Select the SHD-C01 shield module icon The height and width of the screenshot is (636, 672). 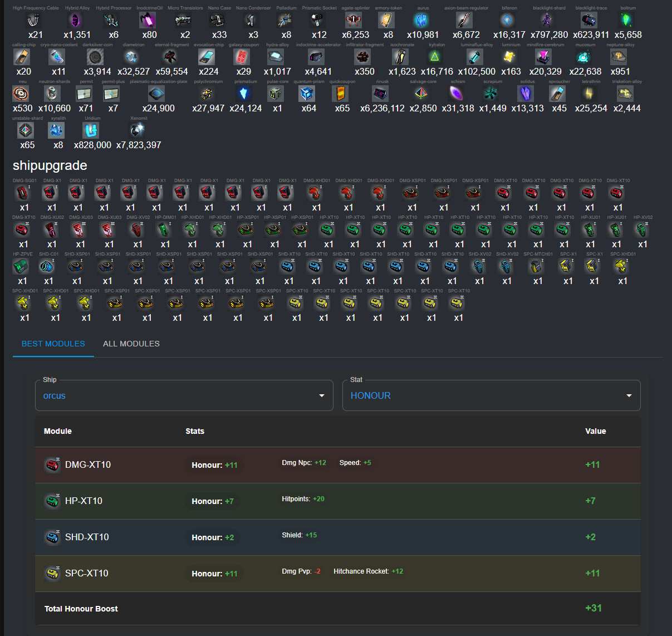(47, 266)
